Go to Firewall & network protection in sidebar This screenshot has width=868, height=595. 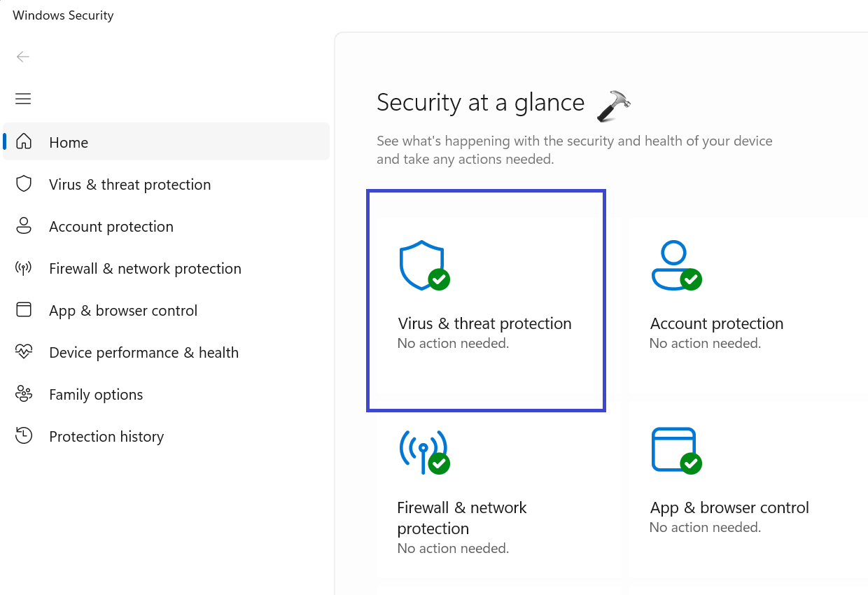point(145,269)
